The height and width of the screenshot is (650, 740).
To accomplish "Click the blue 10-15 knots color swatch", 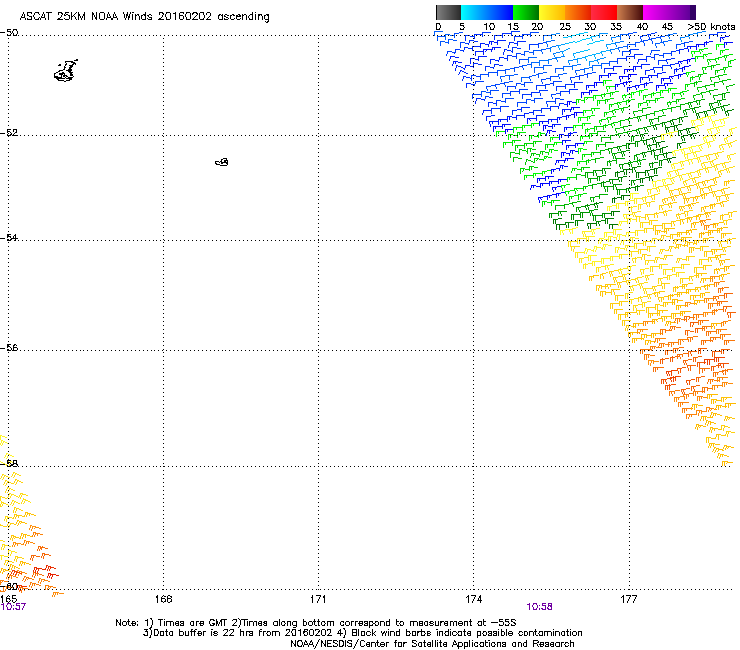I will (500, 12).
